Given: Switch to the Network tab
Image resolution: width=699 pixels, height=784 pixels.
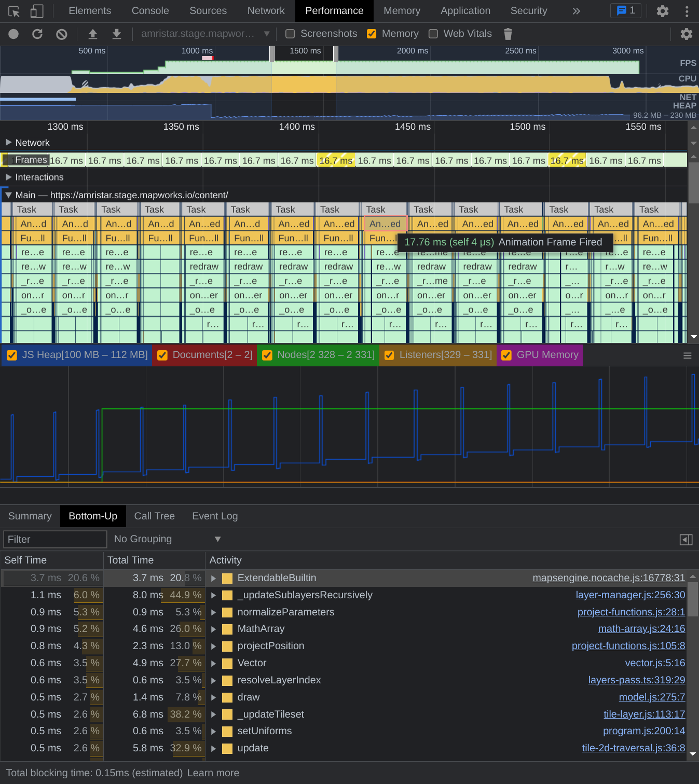Looking at the screenshot, I should (266, 11).
